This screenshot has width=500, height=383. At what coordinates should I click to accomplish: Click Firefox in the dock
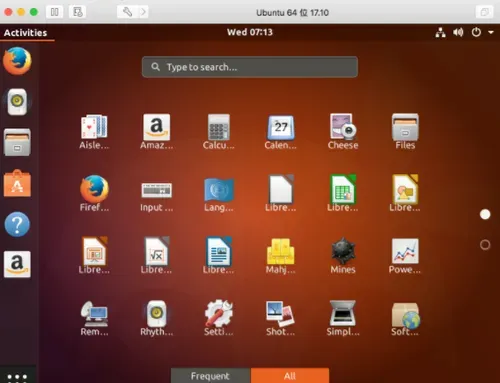pos(17,61)
